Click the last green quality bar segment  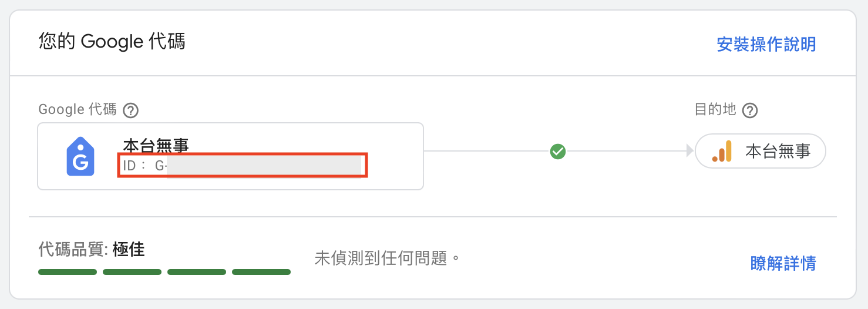click(261, 272)
